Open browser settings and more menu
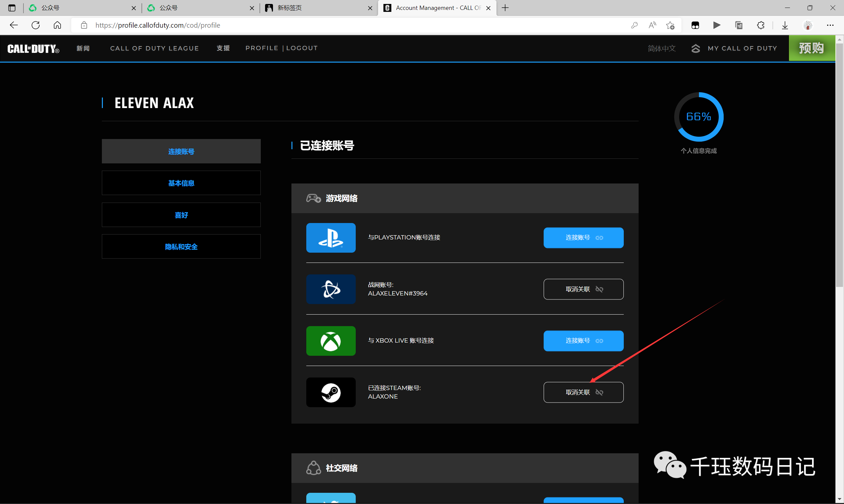The image size is (844, 504). 830,25
